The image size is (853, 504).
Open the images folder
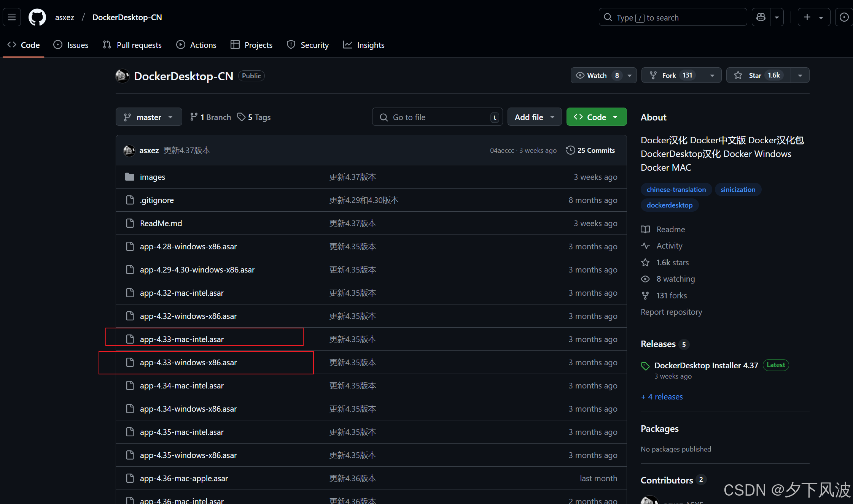(x=152, y=177)
